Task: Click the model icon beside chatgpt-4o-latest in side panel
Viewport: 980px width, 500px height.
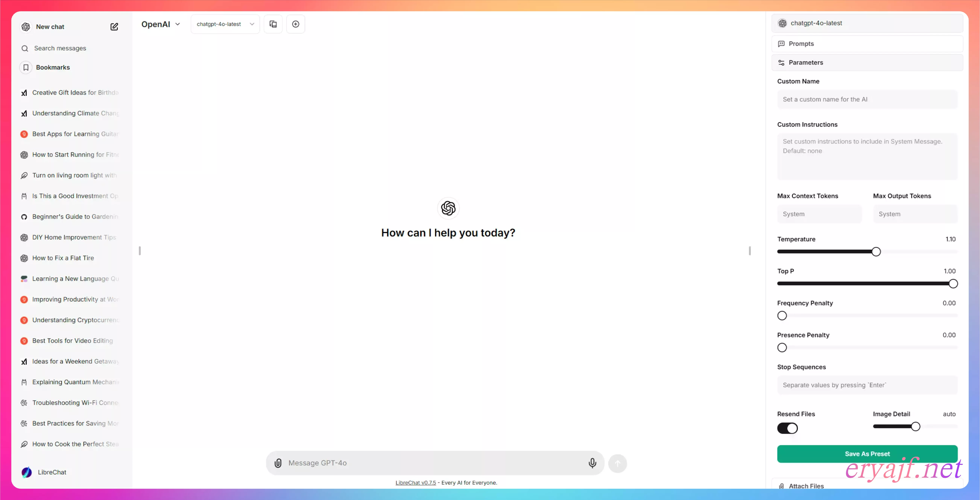Action: coord(782,23)
